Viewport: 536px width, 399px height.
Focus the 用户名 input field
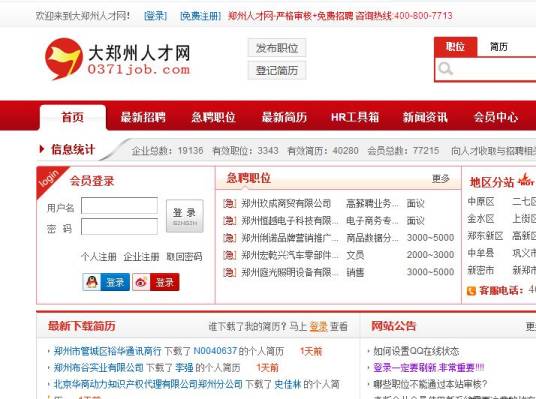tap(119, 205)
